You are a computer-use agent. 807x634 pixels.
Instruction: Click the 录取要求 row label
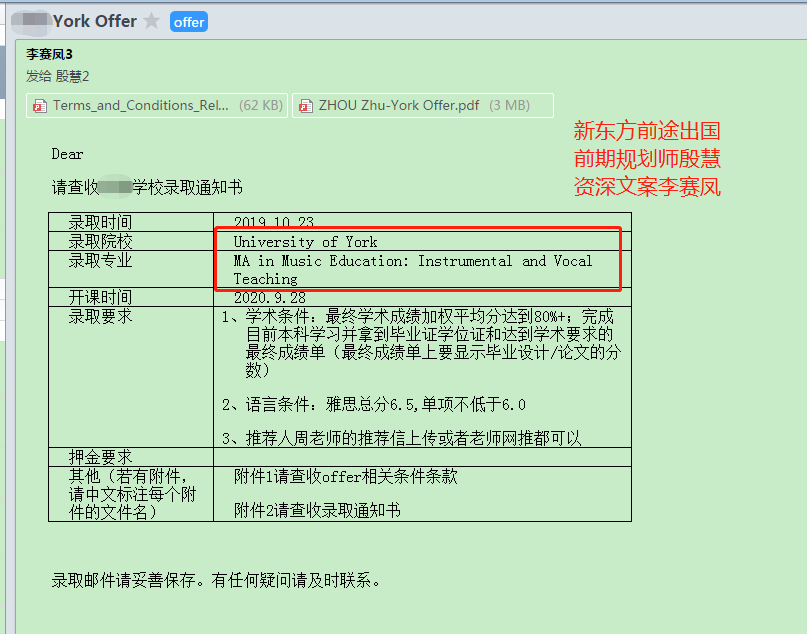pos(100,316)
